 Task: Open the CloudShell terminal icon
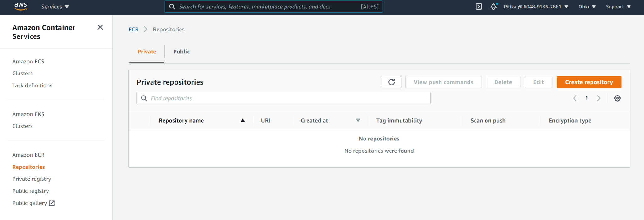coord(479,7)
